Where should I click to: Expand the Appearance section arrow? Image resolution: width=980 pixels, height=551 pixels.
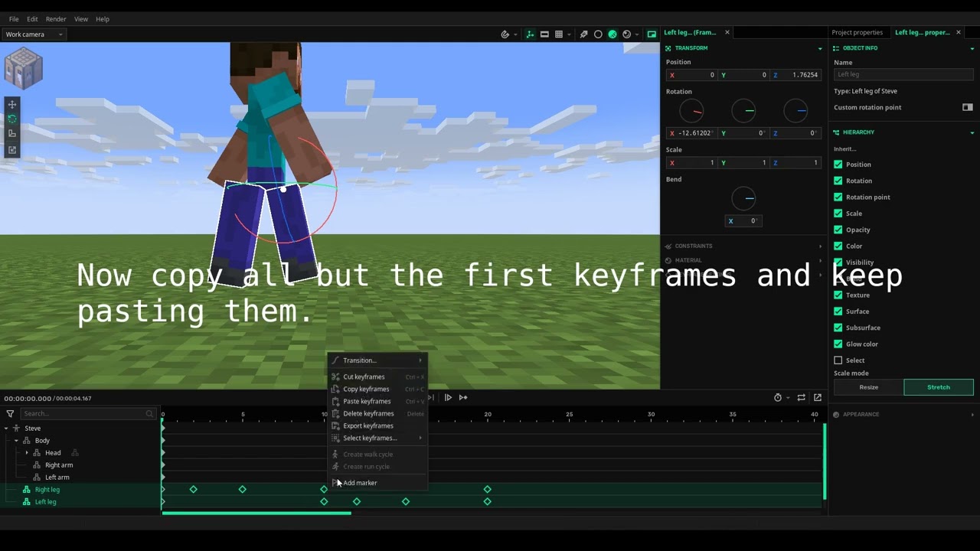point(973,415)
